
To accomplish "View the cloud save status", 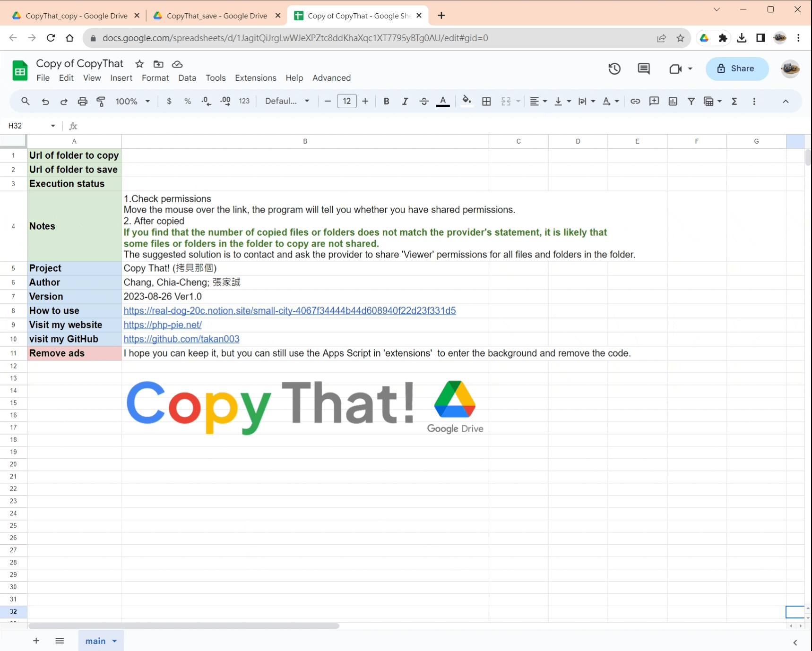I will [177, 64].
